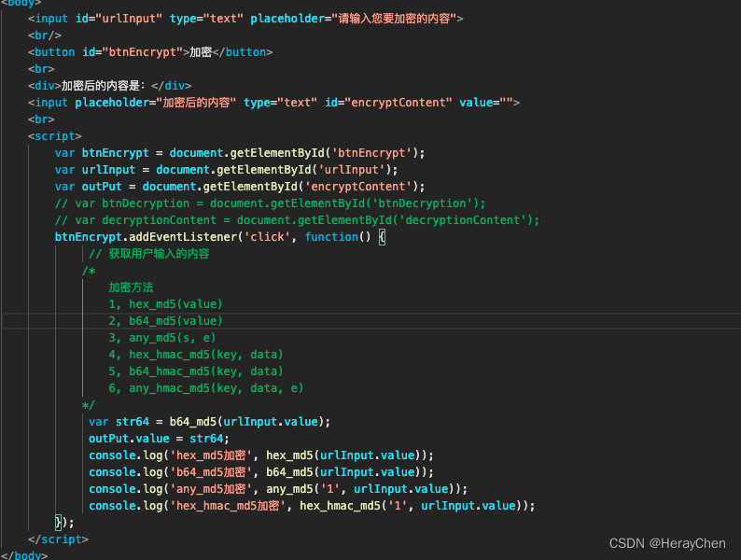Click the text "请输入您要加密的内容" placeholder string
The image size is (741, 560).
click(x=394, y=19)
